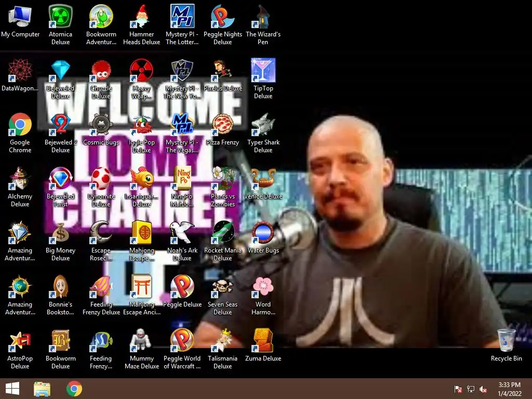The image size is (532, 399).
Task: Open Dynomite Deluxe icon
Action: tap(101, 187)
